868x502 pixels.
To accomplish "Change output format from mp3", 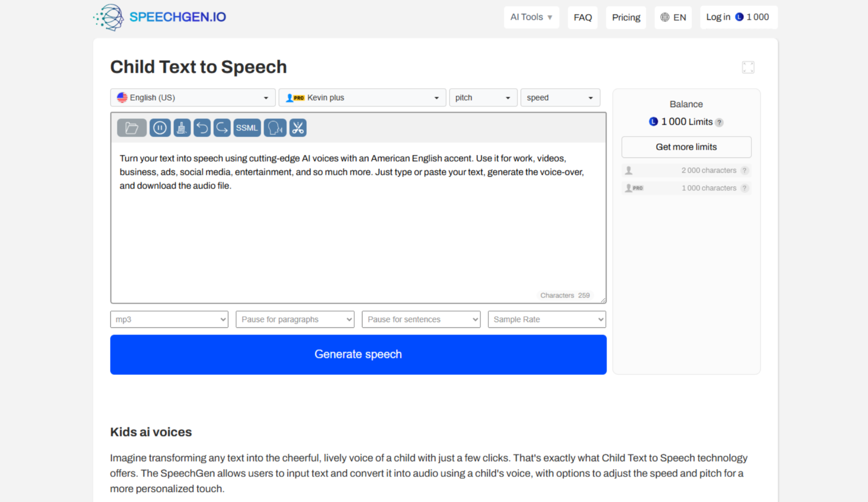I will coord(169,319).
